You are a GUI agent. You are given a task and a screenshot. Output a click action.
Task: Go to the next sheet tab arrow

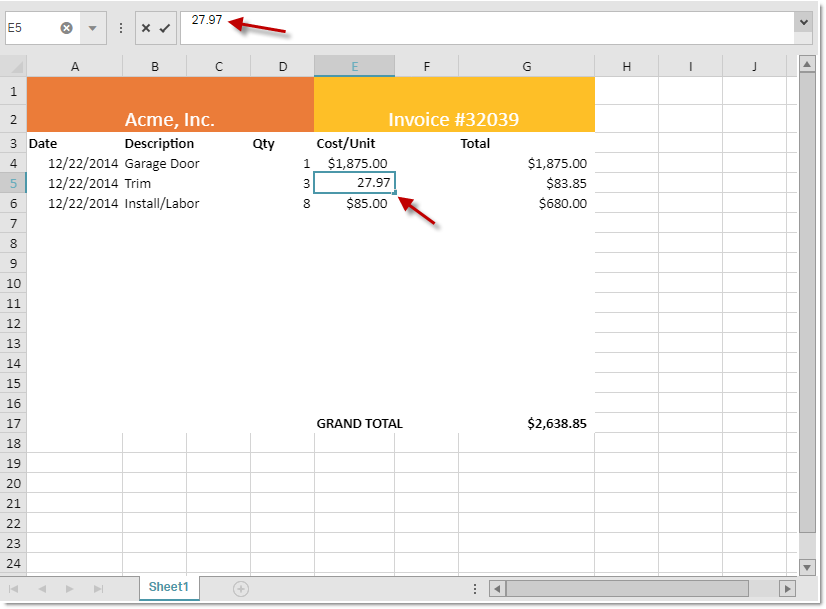tap(70, 589)
